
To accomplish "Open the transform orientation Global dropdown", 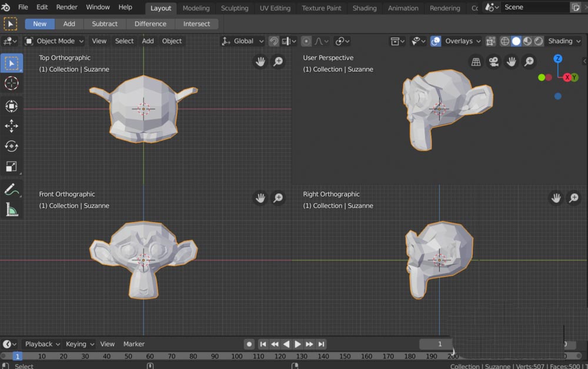I will (x=242, y=41).
